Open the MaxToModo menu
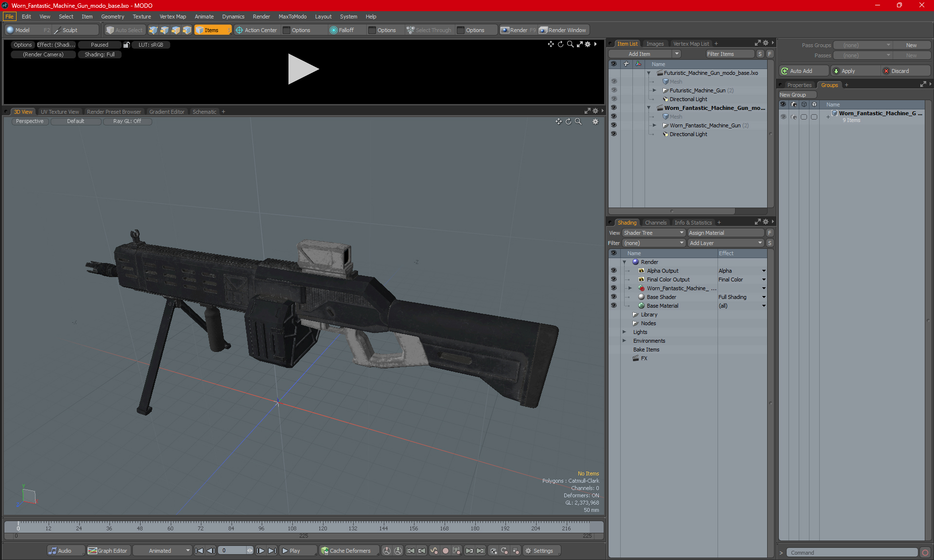 pyautogui.click(x=292, y=17)
